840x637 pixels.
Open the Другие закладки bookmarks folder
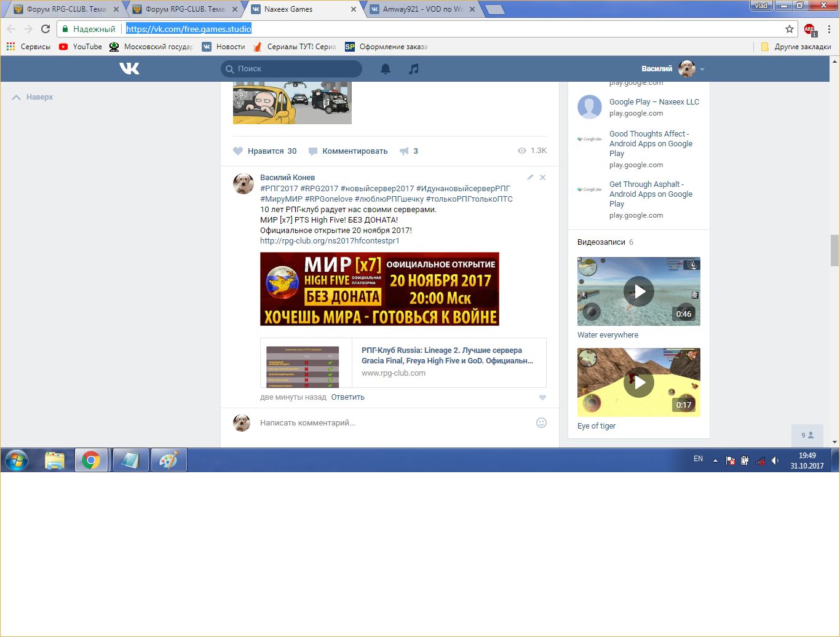[796, 47]
